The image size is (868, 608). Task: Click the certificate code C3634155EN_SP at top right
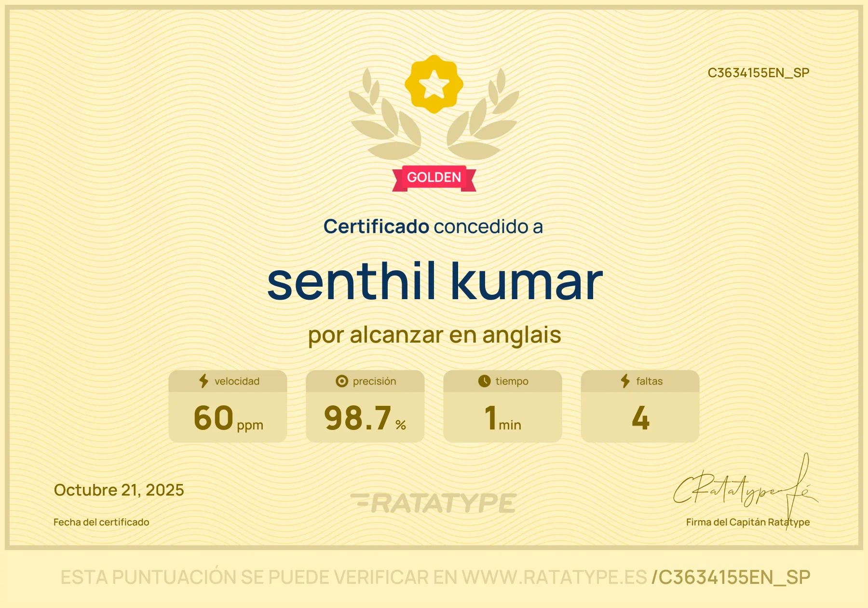point(759,73)
